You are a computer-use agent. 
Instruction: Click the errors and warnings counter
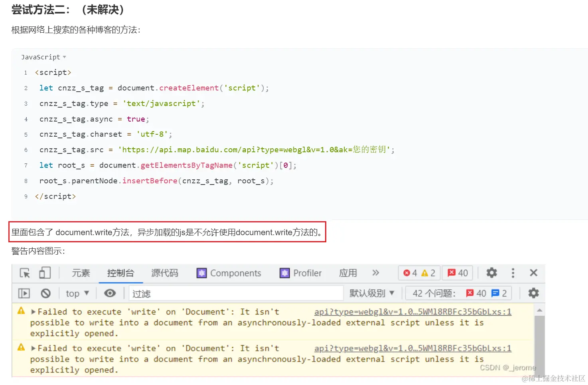419,273
